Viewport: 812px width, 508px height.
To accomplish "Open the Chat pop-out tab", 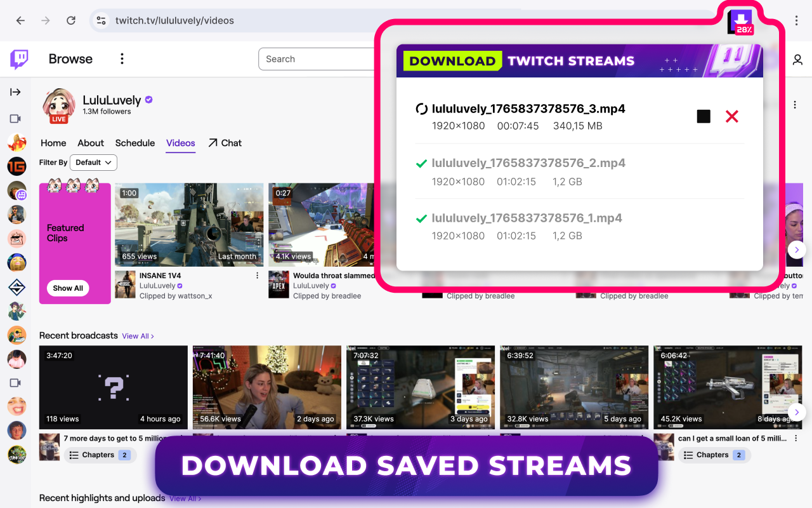I will [225, 143].
